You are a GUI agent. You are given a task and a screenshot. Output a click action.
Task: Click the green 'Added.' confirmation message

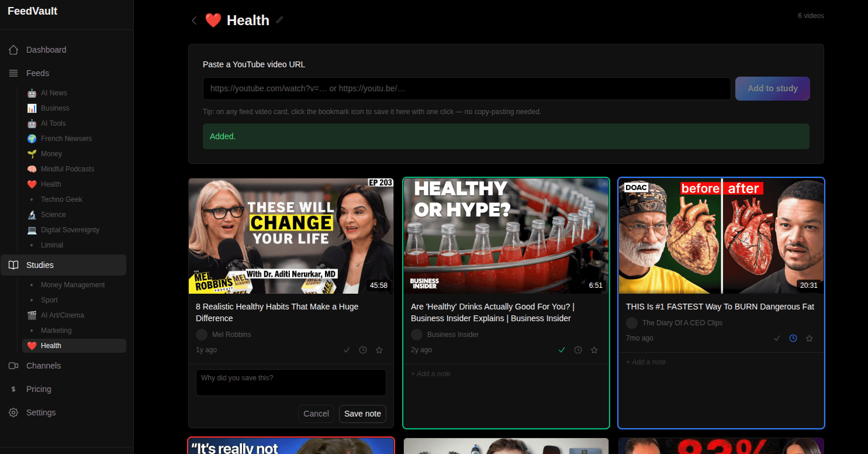click(x=506, y=136)
